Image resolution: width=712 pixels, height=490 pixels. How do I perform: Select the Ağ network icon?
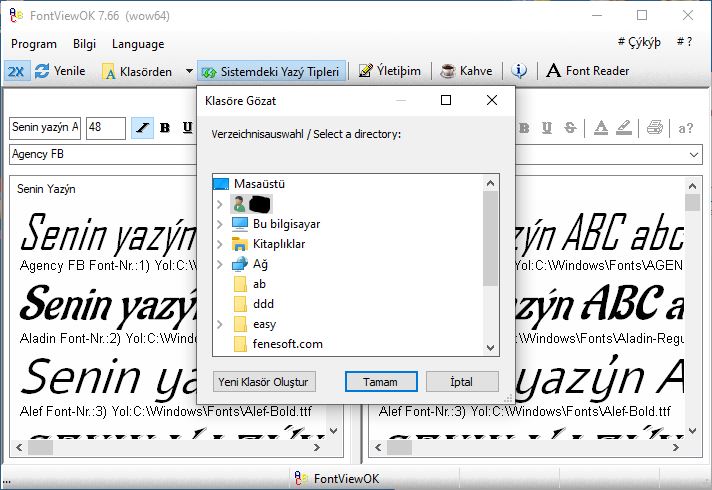point(240,264)
